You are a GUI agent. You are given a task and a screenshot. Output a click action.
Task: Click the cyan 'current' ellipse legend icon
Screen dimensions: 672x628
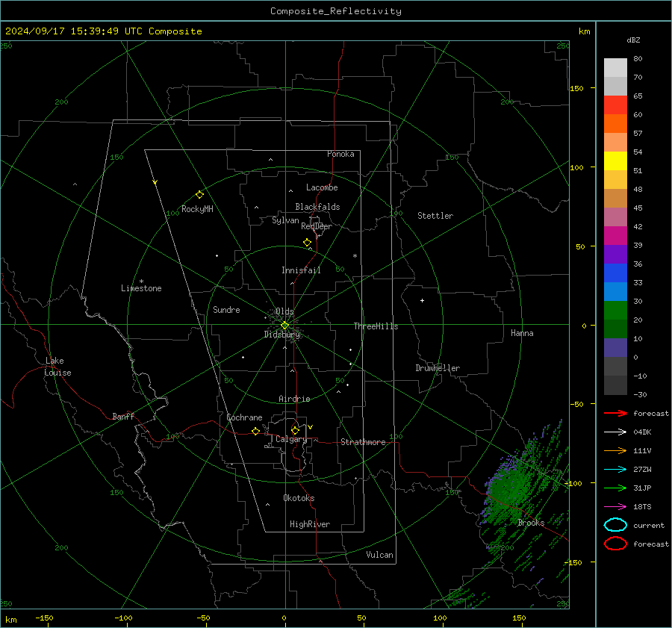pos(615,525)
